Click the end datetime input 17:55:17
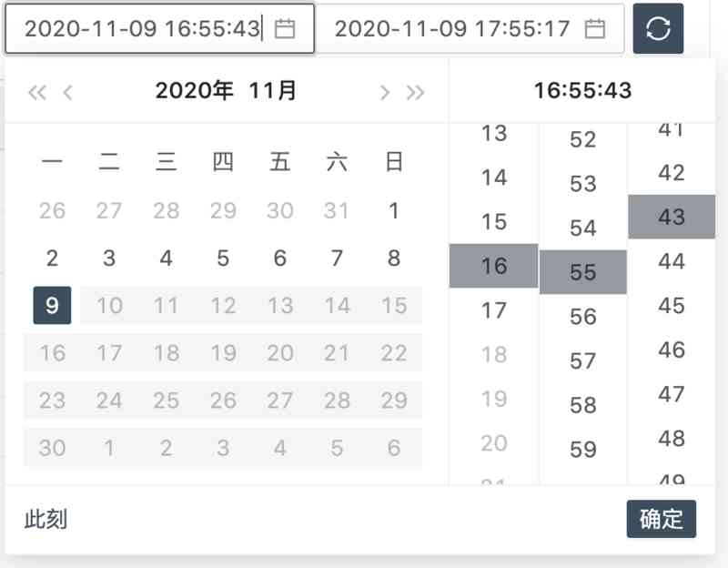 click(452, 29)
